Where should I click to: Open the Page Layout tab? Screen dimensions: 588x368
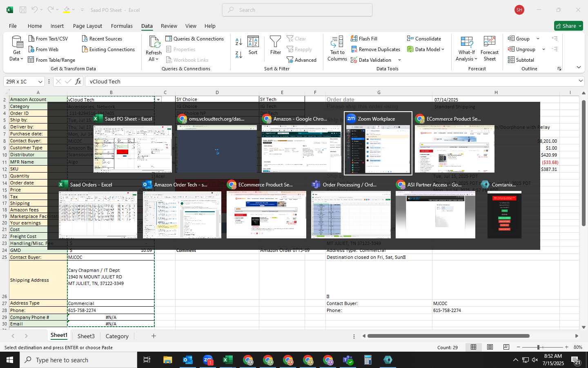(x=87, y=26)
